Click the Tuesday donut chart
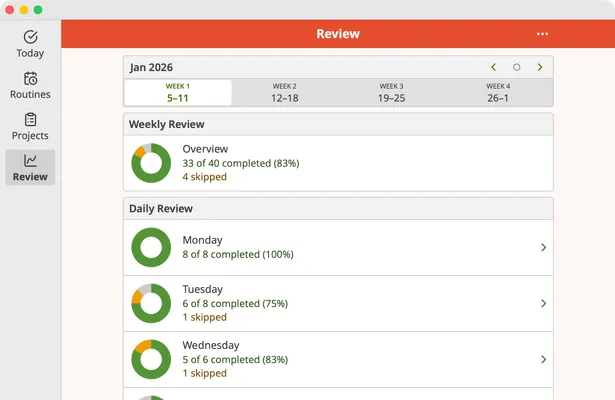615x400 pixels. pos(151,304)
